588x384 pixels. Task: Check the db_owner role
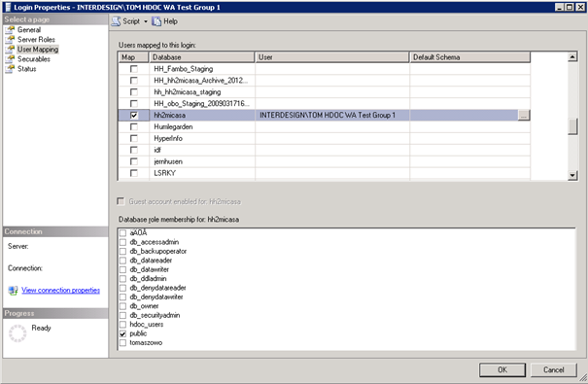[x=122, y=306]
